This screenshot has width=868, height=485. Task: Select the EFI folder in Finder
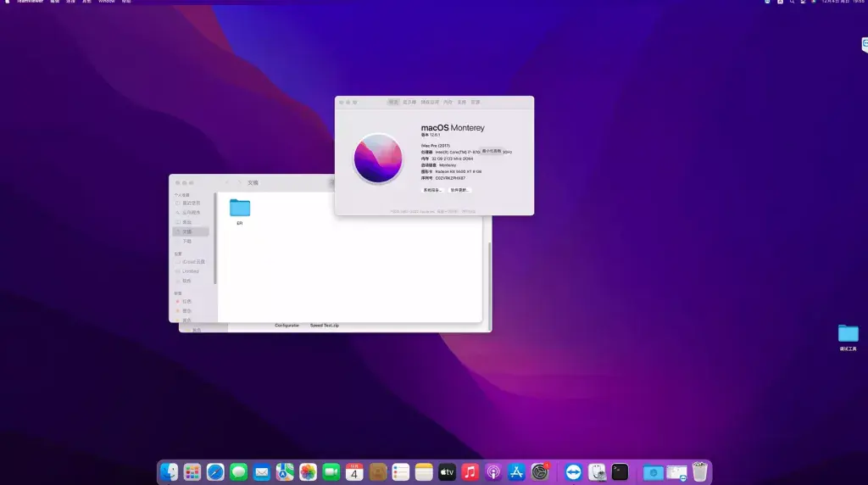[240, 212]
